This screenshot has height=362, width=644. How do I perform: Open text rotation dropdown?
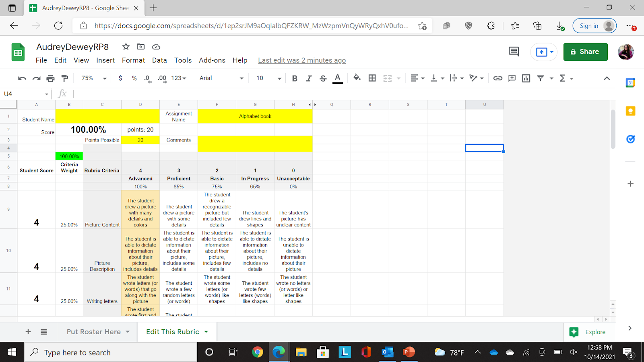point(476,78)
